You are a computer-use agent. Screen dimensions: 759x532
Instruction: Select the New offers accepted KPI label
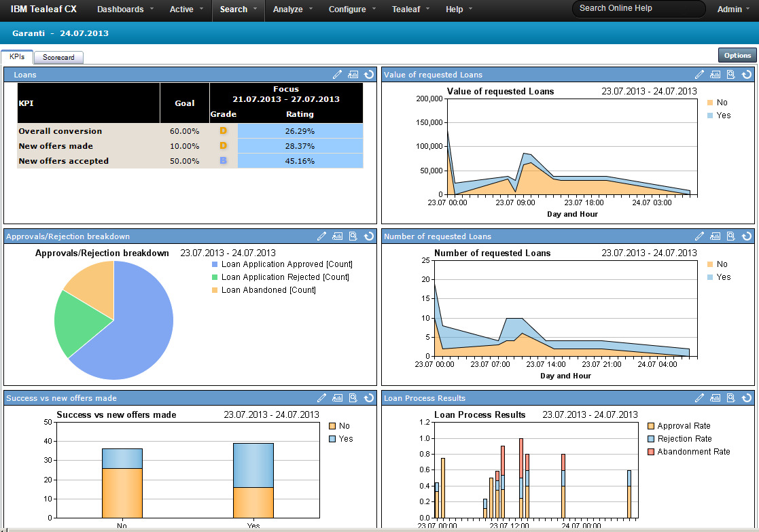pos(63,161)
